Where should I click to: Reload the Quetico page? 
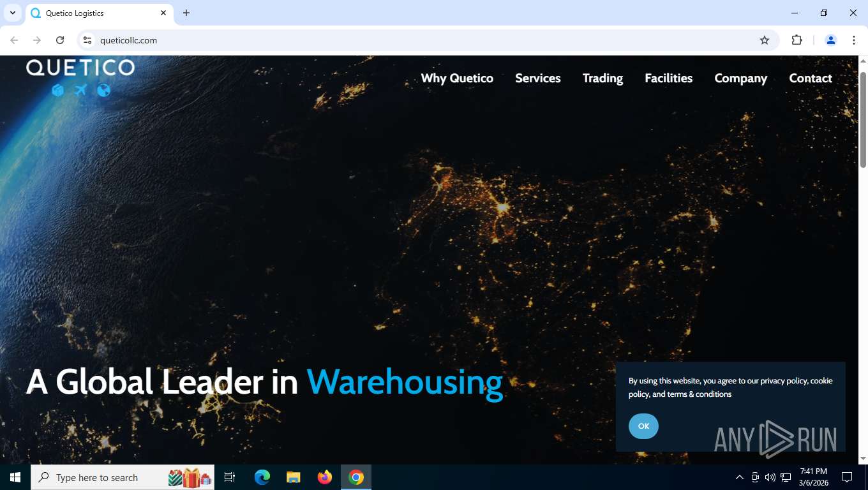(60, 40)
